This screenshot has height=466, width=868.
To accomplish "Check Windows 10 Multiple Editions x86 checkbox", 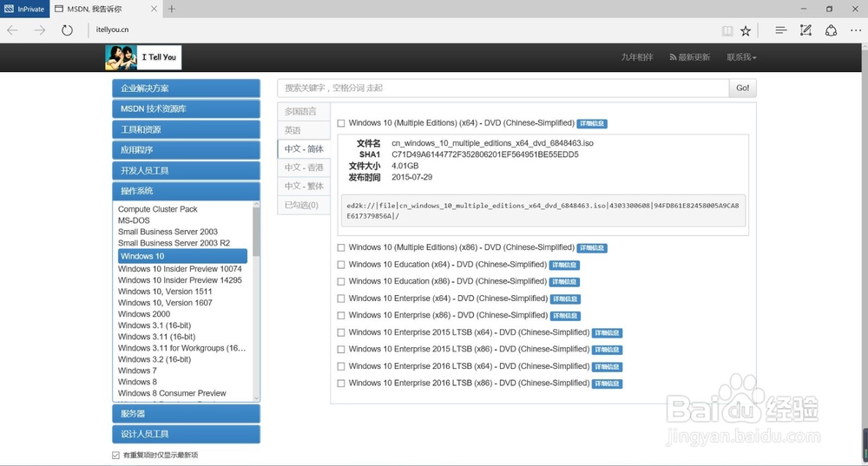I will pos(341,248).
